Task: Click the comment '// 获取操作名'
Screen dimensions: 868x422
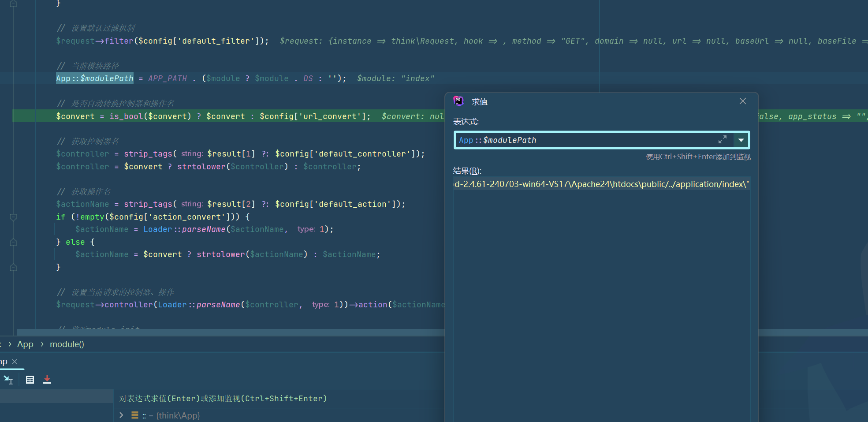Action: click(x=84, y=191)
